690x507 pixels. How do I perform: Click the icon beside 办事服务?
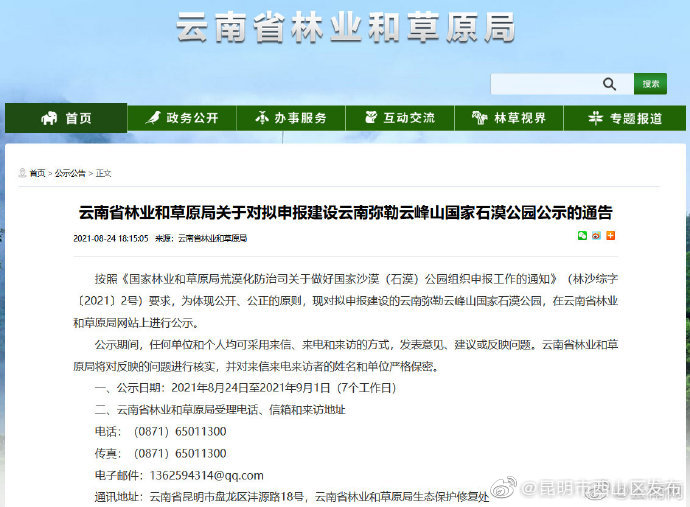click(262, 118)
